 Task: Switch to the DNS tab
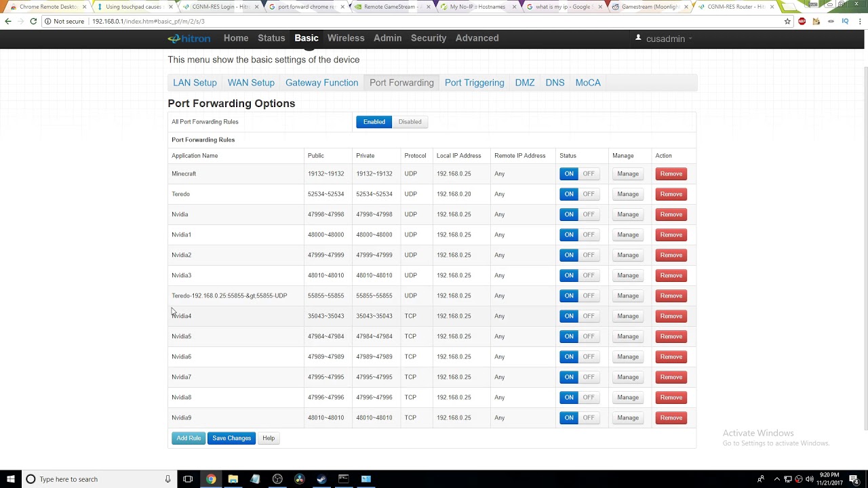point(555,83)
